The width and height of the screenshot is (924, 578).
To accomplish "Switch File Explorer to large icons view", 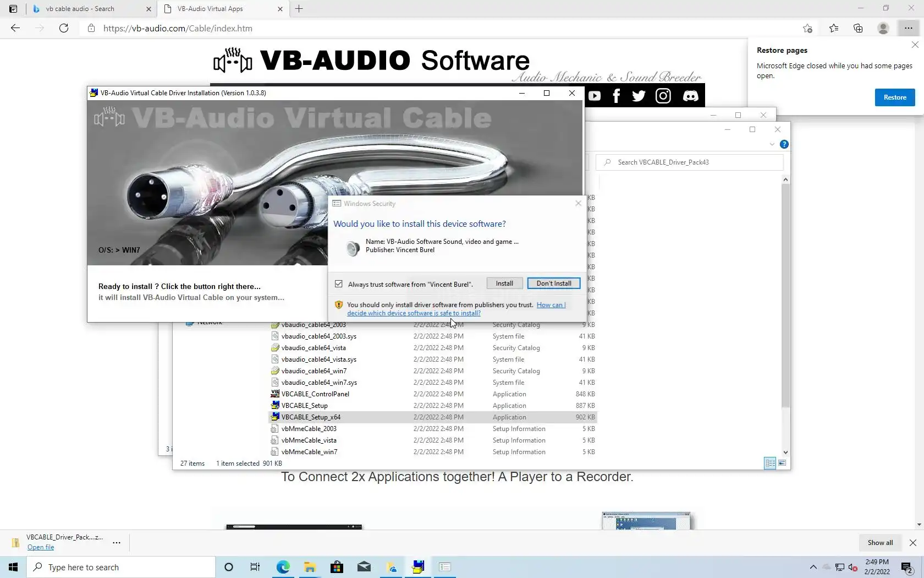I will click(x=782, y=463).
